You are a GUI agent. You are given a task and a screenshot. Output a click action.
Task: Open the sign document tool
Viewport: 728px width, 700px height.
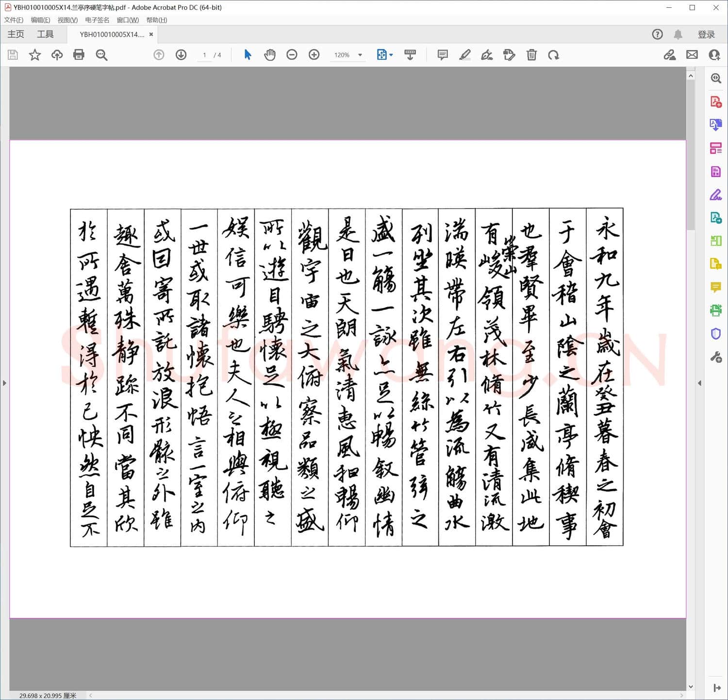coord(487,55)
